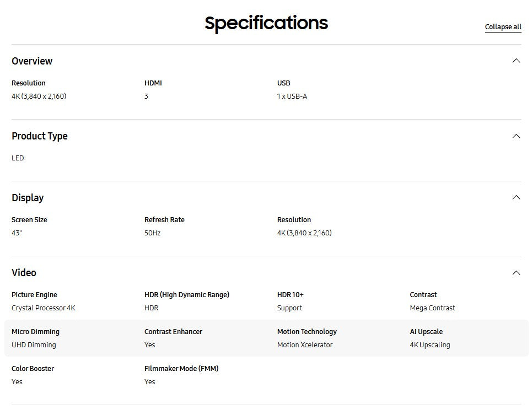
Task: Click the Collapse all link
Action: (503, 27)
